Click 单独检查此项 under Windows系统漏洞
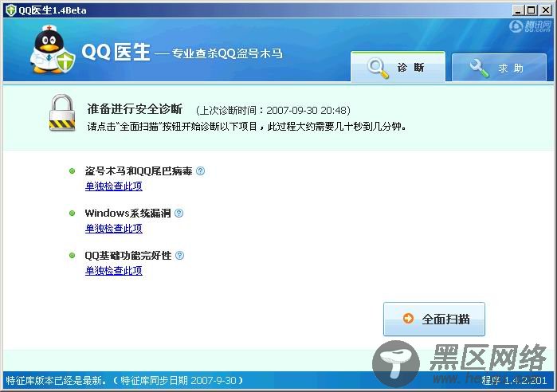 [x=114, y=229]
